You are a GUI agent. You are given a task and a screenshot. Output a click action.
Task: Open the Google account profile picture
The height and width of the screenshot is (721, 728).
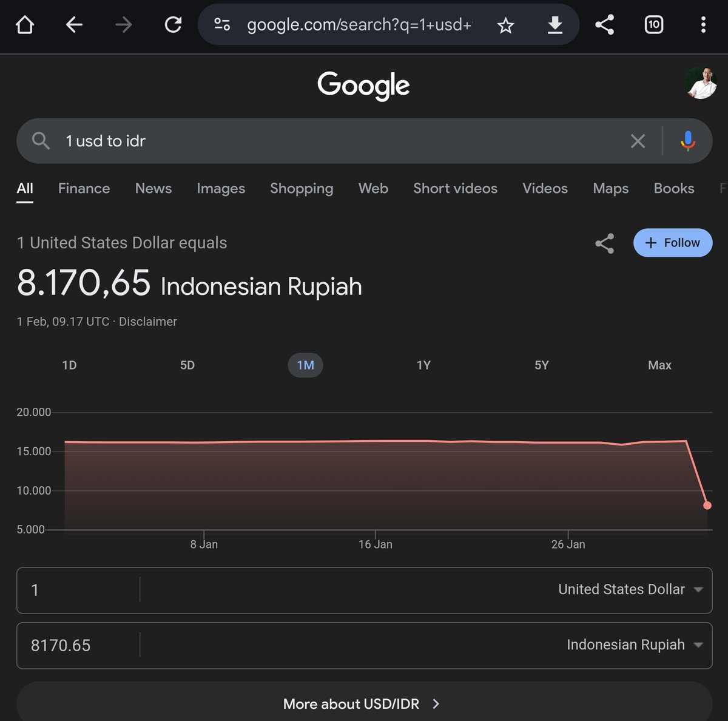click(701, 83)
